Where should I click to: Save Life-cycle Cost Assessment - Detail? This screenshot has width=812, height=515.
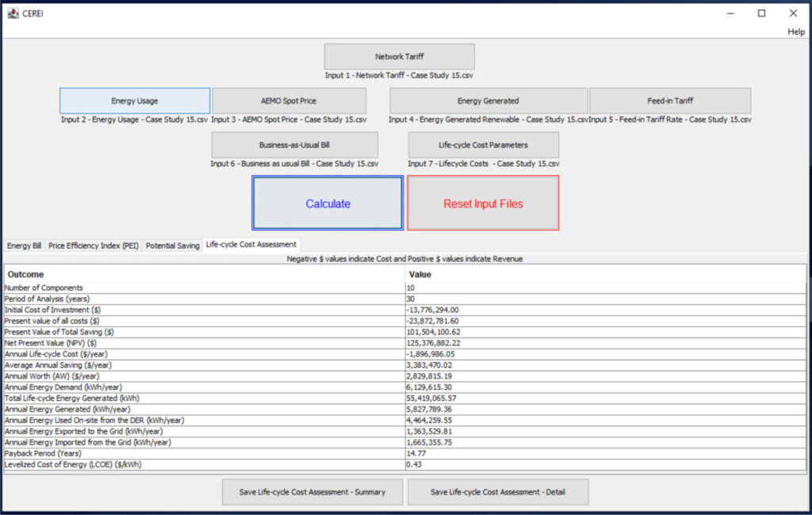click(x=498, y=492)
